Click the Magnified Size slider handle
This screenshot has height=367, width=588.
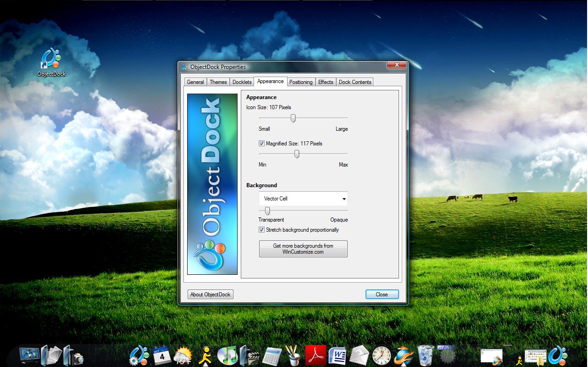pos(297,154)
